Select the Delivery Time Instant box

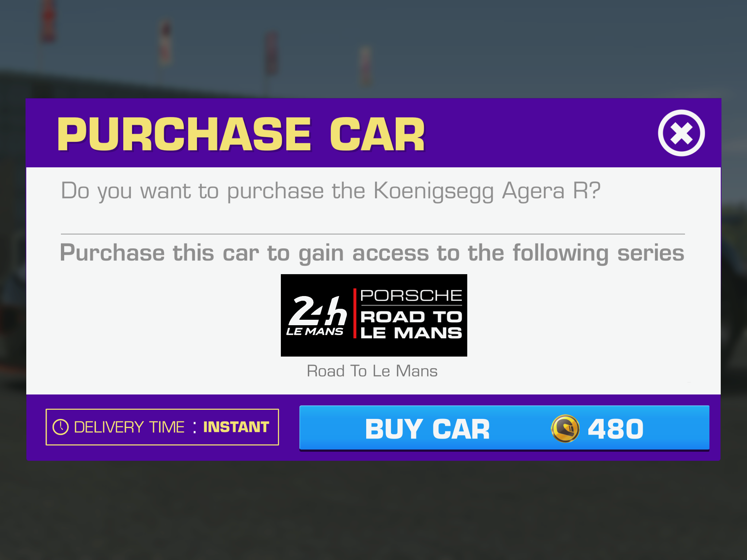pyautogui.click(x=162, y=427)
